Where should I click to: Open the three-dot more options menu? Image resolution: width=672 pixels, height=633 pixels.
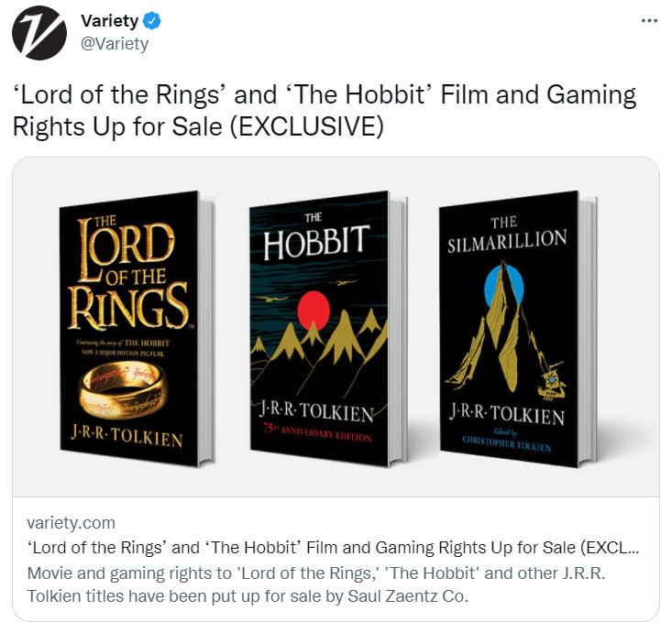pos(649,20)
